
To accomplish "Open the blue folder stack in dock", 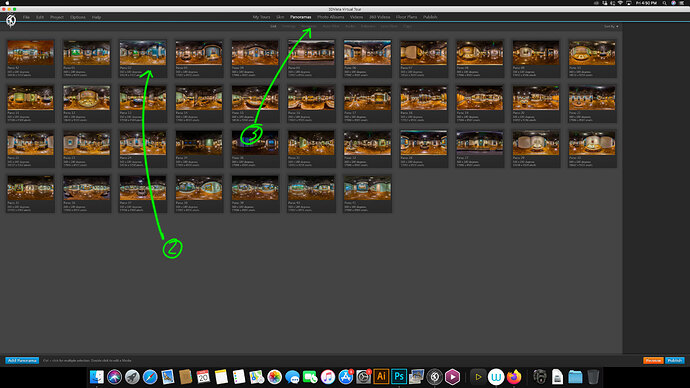I will click(575, 377).
